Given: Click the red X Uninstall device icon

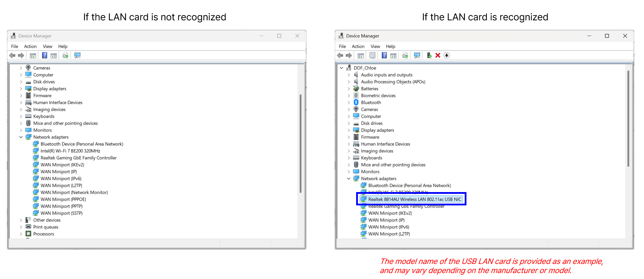Looking at the screenshot, I should click(438, 55).
